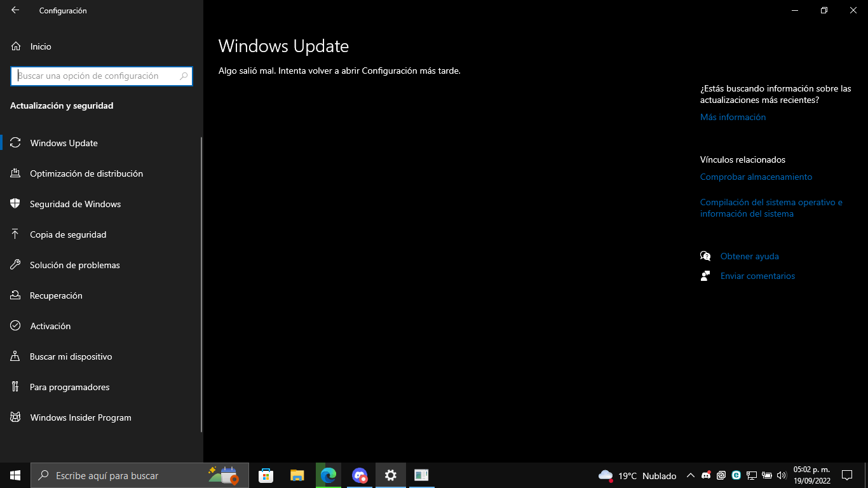Screen dimensions: 868x488
Task: Expand the hidden system tray icons chevron
Action: click(x=691, y=475)
